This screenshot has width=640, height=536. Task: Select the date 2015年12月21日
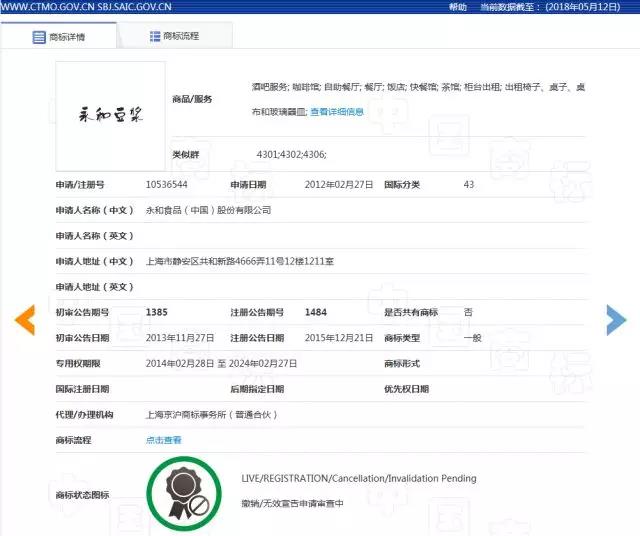pyautogui.click(x=339, y=338)
